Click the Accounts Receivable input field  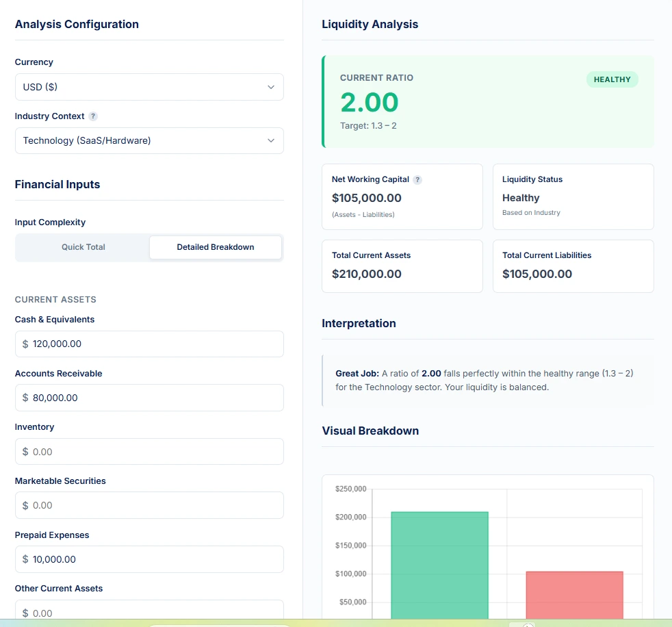click(149, 398)
